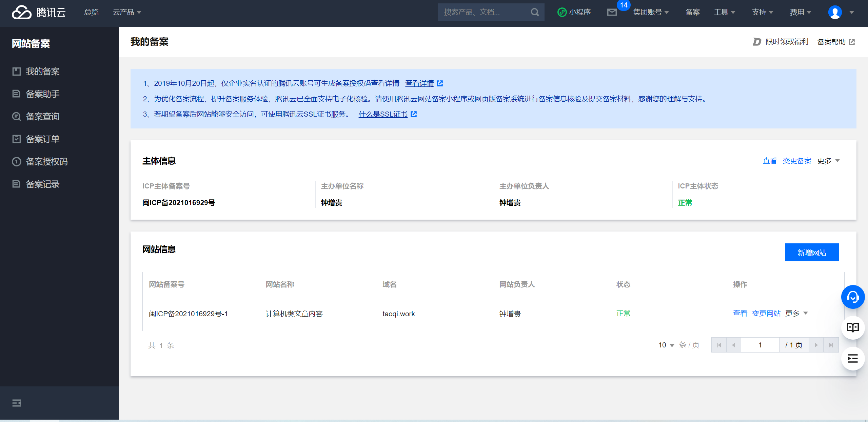The image size is (868, 422).
Task: Click the search magnifier icon
Action: tap(535, 13)
